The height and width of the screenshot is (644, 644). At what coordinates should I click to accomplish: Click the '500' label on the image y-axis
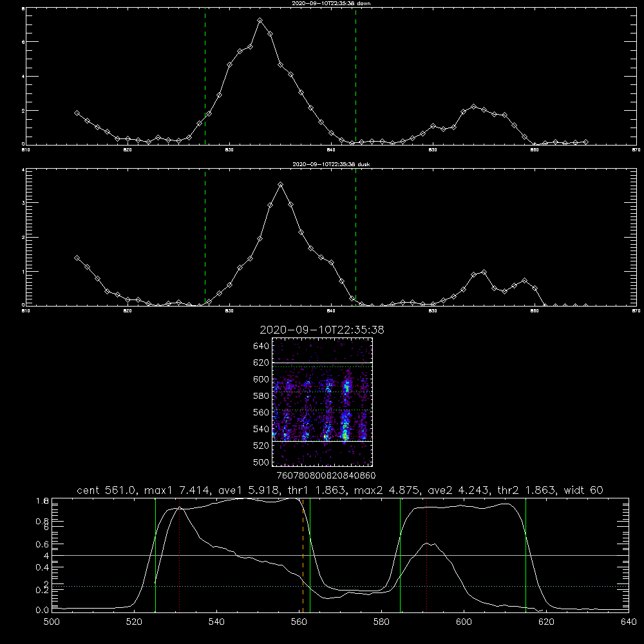coord(261,462)
